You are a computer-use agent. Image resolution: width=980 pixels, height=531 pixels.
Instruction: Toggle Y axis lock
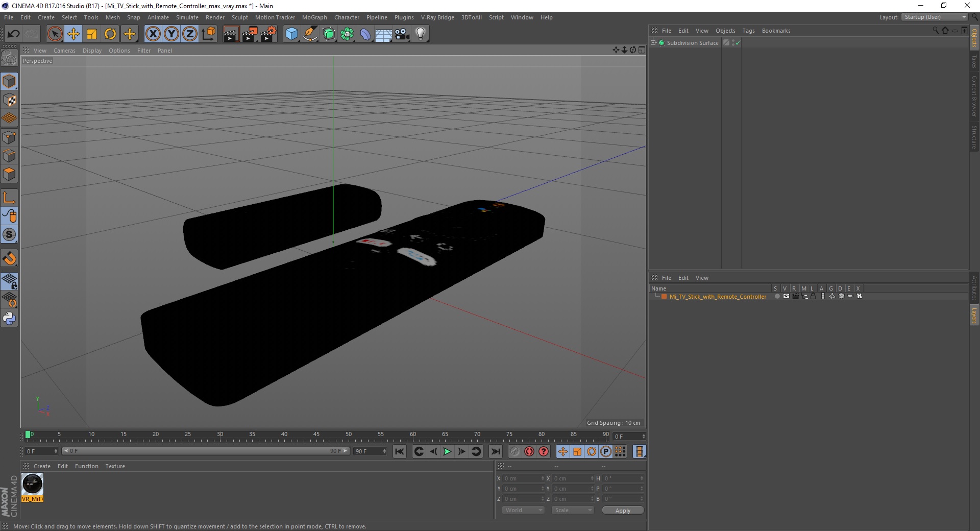coord(171,34)
